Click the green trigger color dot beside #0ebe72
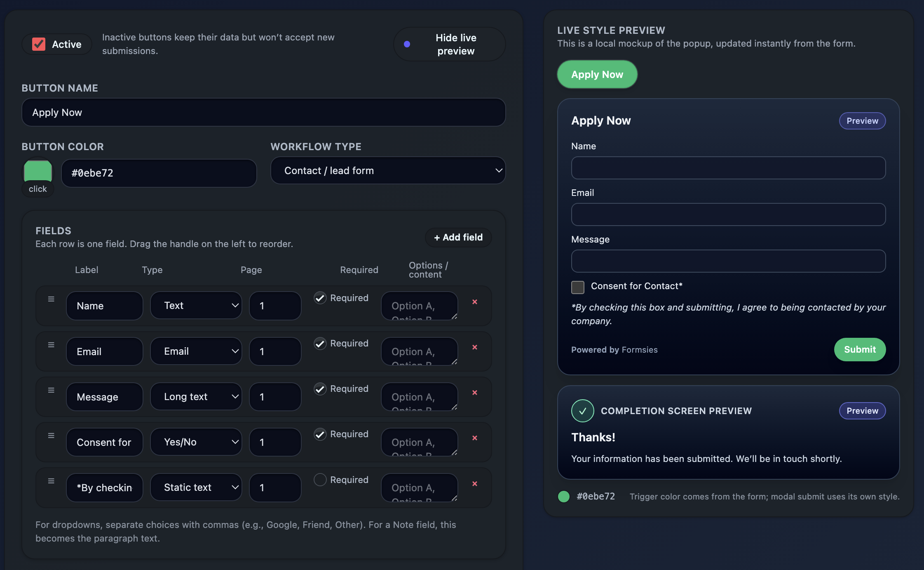The image size is (924, 570). pyautogui.click(x=563, y=497)
